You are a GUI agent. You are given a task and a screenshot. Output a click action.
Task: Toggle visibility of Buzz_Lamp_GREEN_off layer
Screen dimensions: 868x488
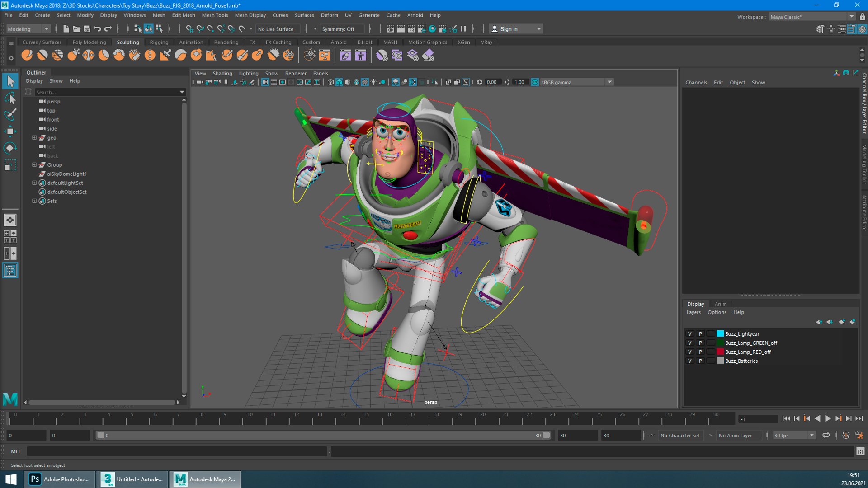click(x=690, y=343)
